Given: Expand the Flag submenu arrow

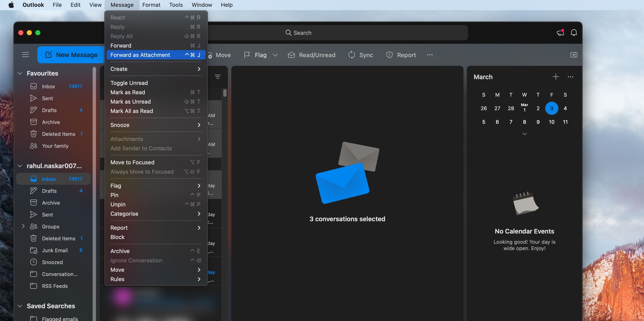Looking at the screenshot, I should [x=198, y=186].
